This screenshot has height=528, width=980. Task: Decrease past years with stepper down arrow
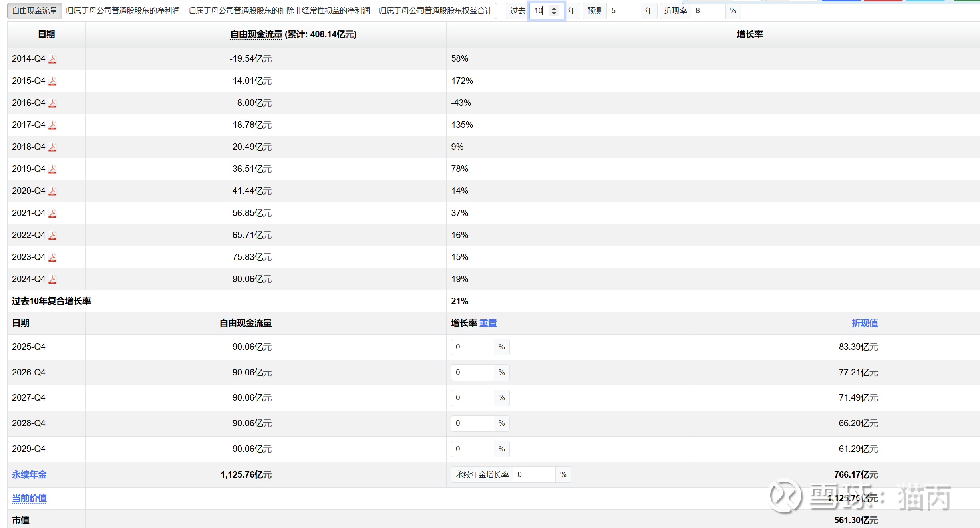click(x=554, y=13)
